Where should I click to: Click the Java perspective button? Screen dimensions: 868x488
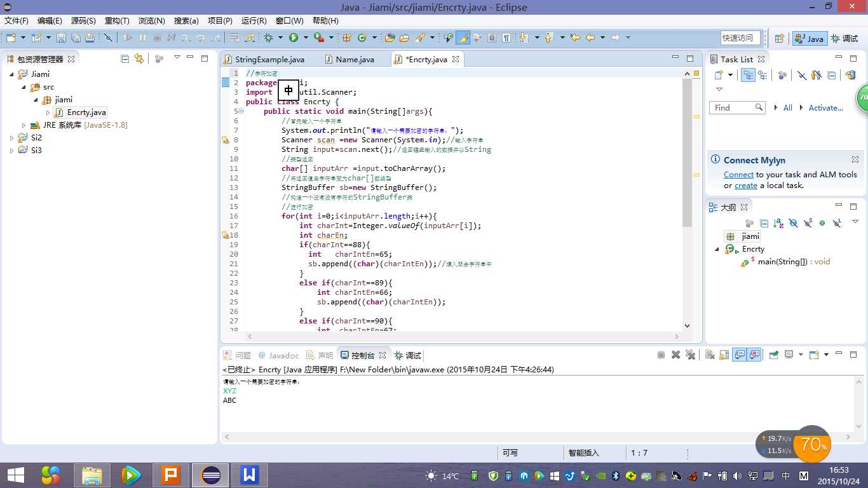point(809,38)
